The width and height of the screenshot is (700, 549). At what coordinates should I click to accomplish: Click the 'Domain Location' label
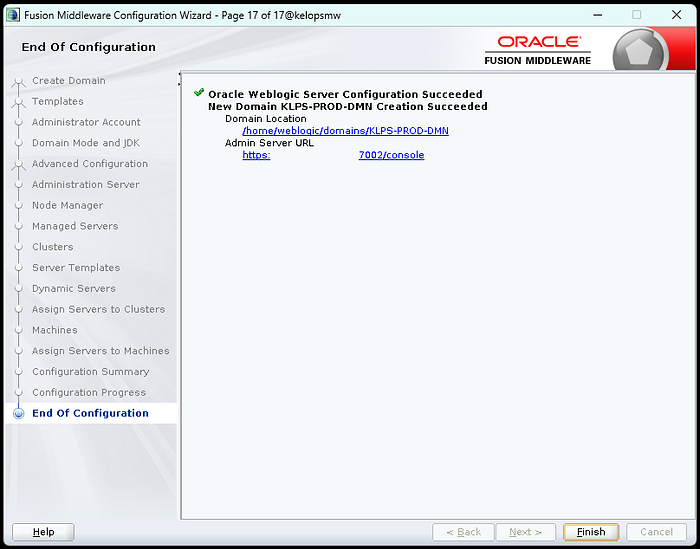coord(266,119)
